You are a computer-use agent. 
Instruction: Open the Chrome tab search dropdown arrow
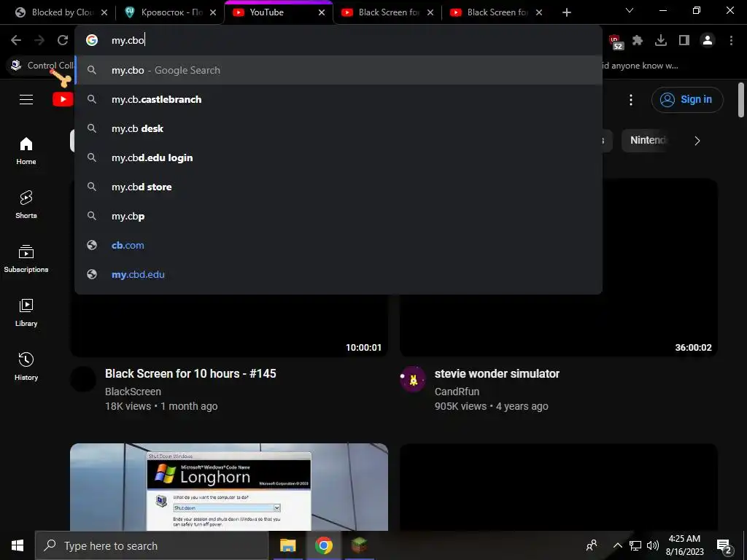click(630, 10)
